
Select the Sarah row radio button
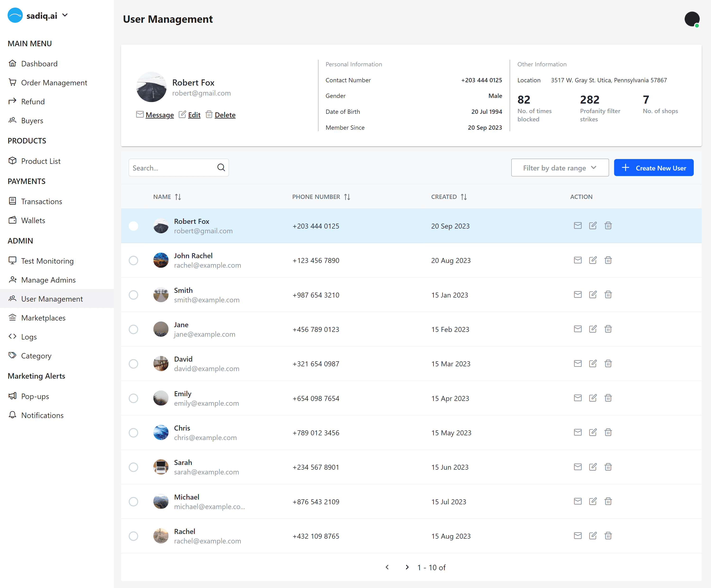[133, 467]
